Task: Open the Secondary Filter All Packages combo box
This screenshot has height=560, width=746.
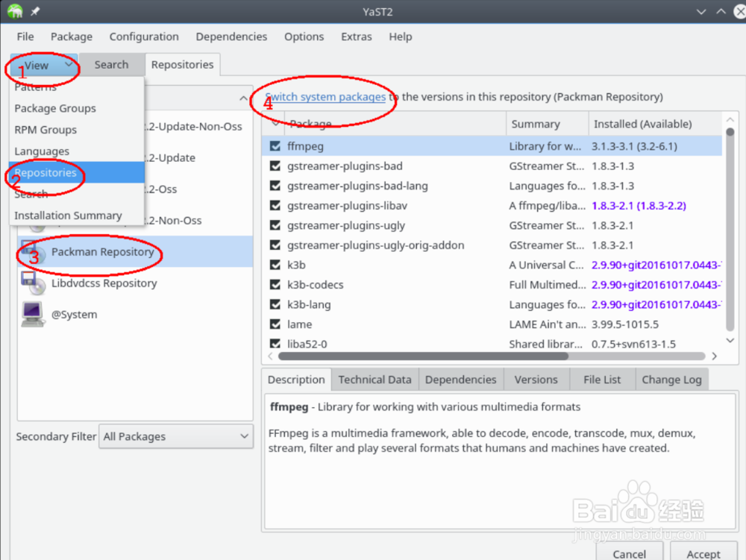Action: (x=176, y=436)
